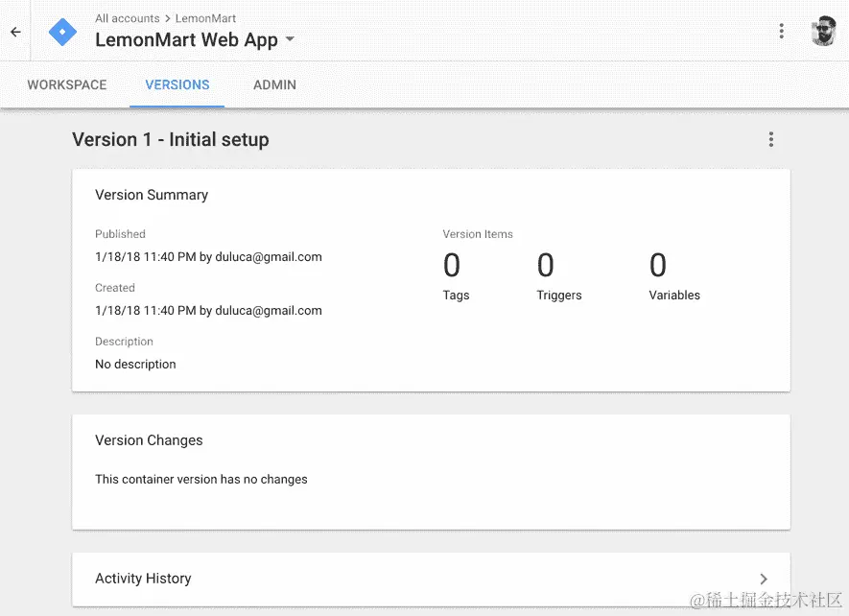
Task: Click the Activity History label
Action: pyautogui.click(x=143, y=578)
